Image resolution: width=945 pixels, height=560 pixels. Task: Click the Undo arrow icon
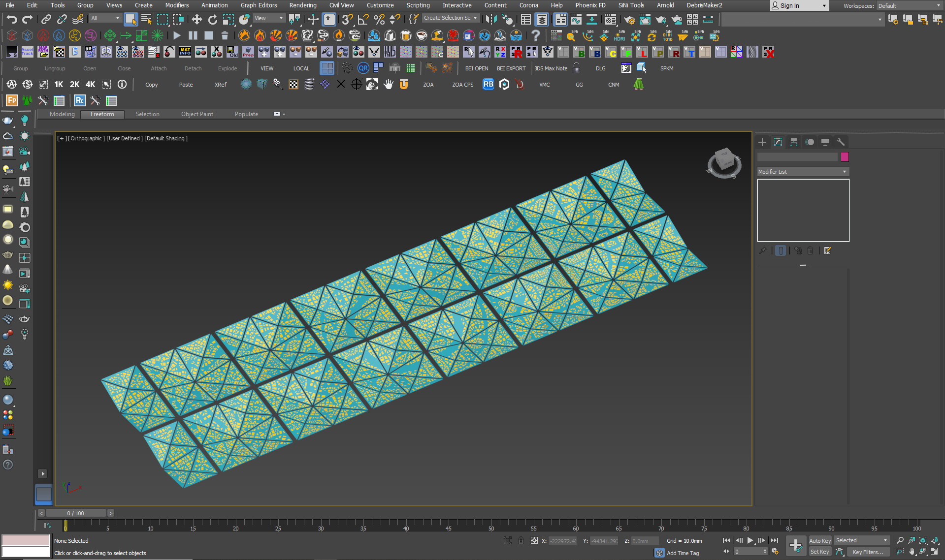click(x=12, y=19)
